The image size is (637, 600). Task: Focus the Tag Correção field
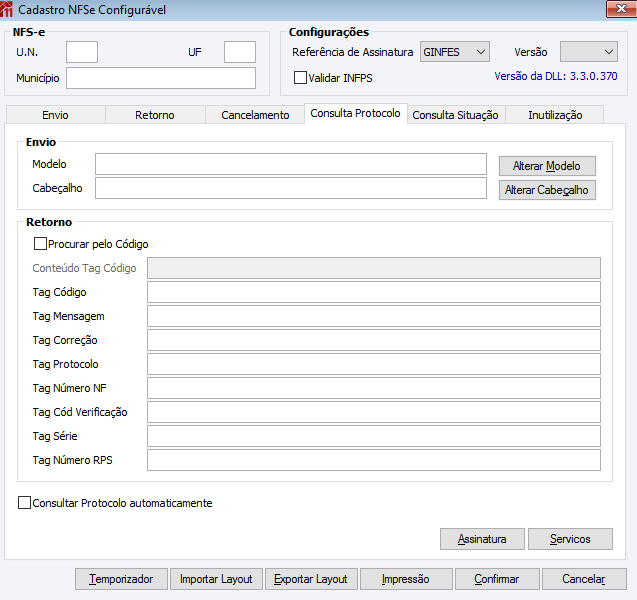click(374, 340)
